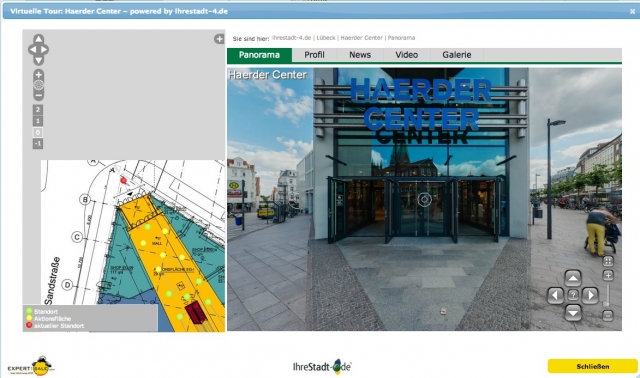
Task: Zoom in the floor plan map
Action: click(38, 75)
